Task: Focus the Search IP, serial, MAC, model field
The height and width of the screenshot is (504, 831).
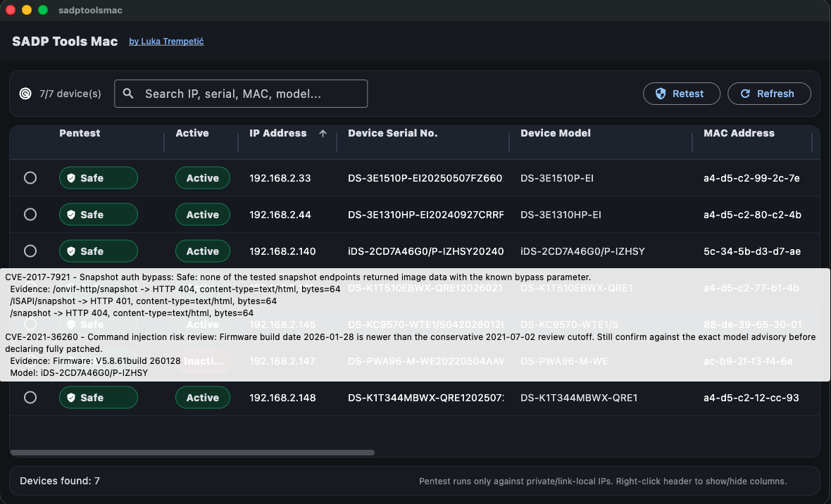Action: (241, 94)
